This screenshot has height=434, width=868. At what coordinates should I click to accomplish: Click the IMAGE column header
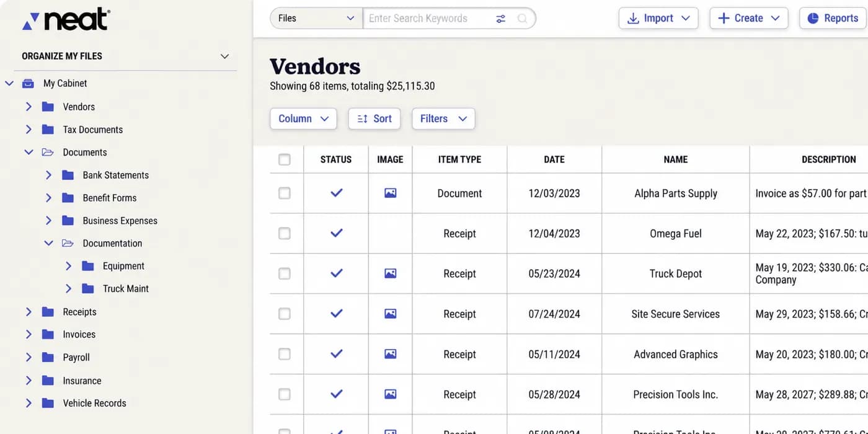tap(390, 159)
